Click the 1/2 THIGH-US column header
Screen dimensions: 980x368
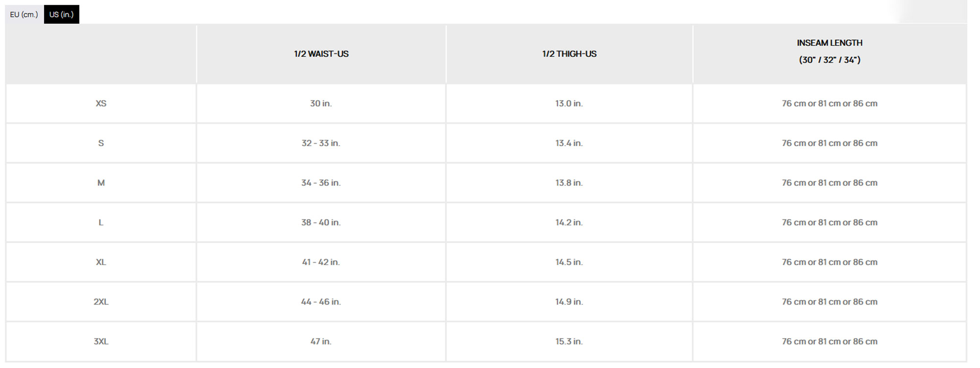(569, 54)
